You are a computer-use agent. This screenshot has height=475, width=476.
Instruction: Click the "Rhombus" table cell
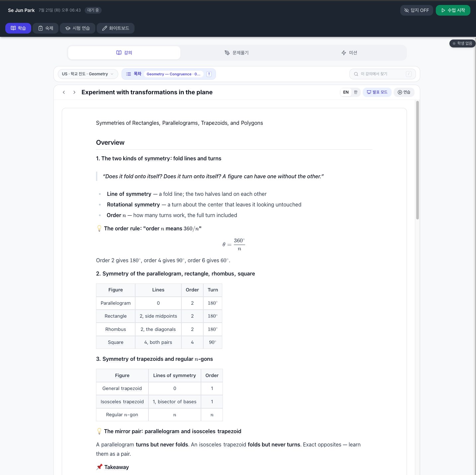pos(116,329)
